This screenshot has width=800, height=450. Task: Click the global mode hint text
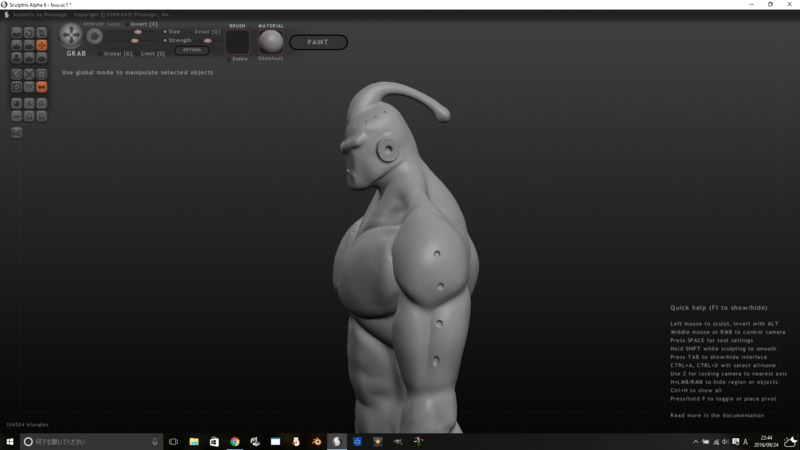138,72
